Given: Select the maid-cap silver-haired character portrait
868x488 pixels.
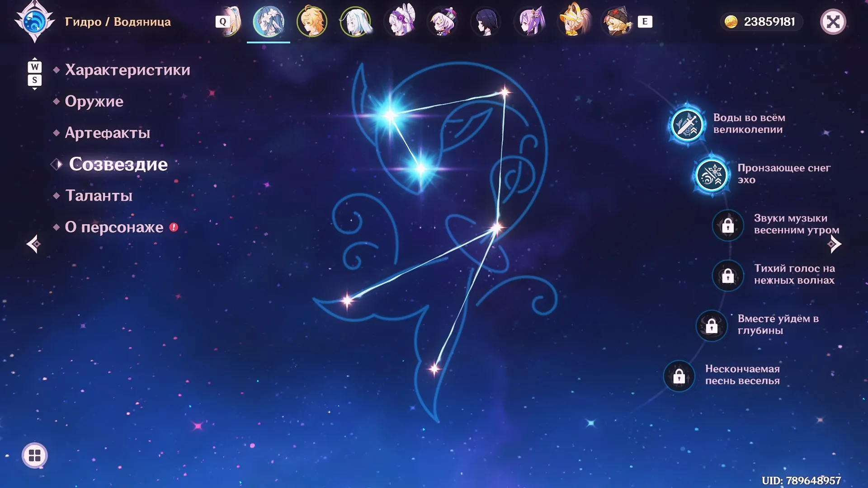Looking at the screenshot, I should (399, 21).
